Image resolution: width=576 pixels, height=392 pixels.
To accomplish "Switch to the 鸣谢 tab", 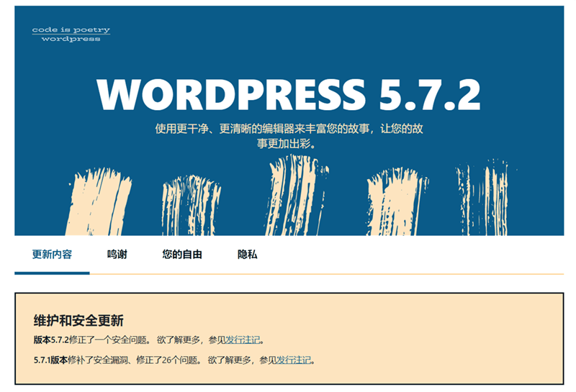I will coord(117,255).
